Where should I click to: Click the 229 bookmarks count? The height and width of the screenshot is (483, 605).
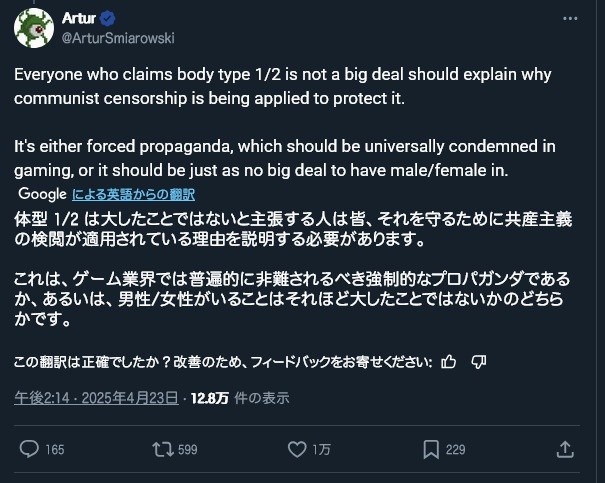click(x=455, y=450)
